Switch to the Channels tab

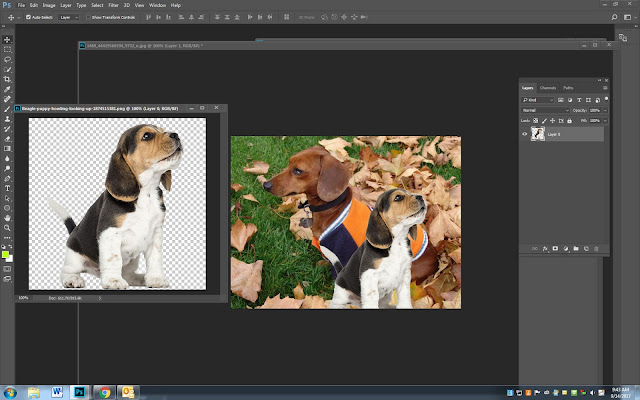pos(548,88)
